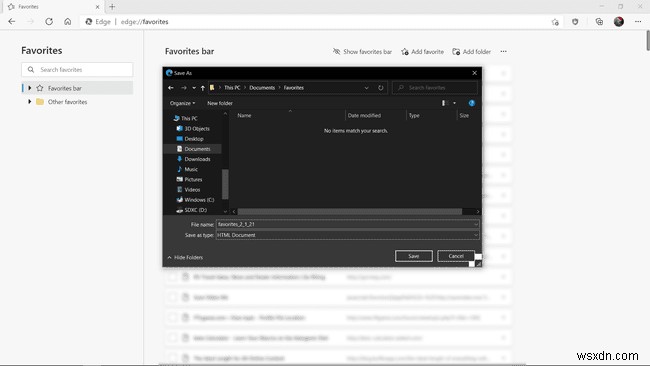Viewport: 650px width, 366px height.
Task: Open Edge tracking prevention shield icon
Action: 575,22
